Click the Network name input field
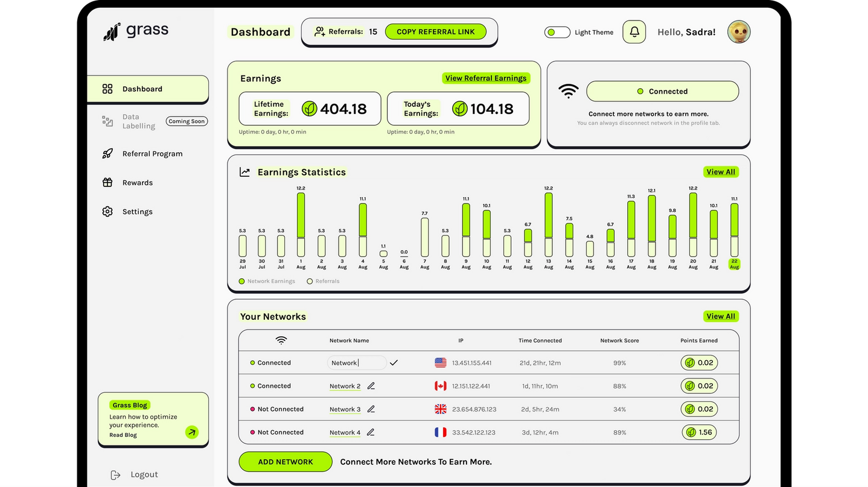 [357, 363]
